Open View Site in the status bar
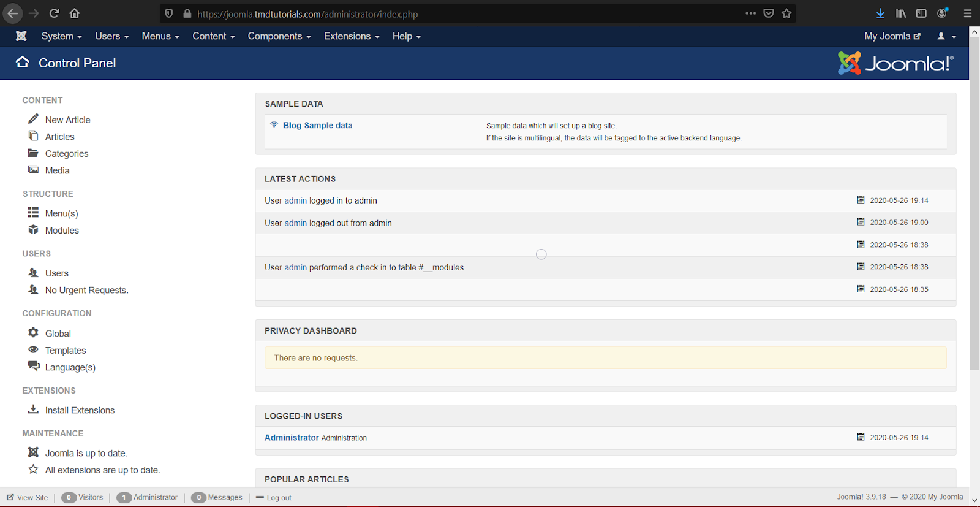 tap(32, 498)
